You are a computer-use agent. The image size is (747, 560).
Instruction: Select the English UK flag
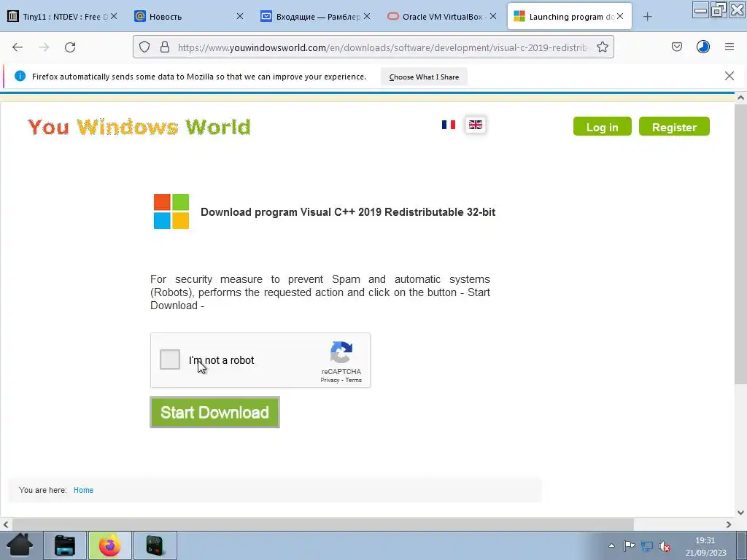(x=476, y=125)
